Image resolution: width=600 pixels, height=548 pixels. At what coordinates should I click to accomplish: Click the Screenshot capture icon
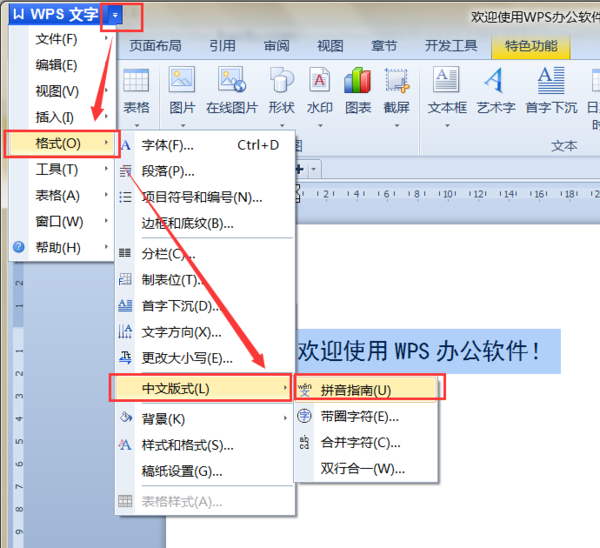[x=397, y=80]
